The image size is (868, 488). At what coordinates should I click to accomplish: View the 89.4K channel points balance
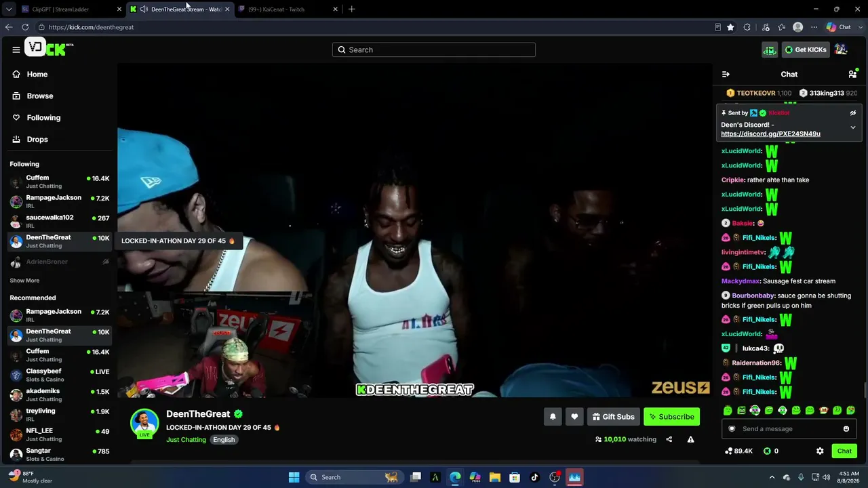point(738,451)
